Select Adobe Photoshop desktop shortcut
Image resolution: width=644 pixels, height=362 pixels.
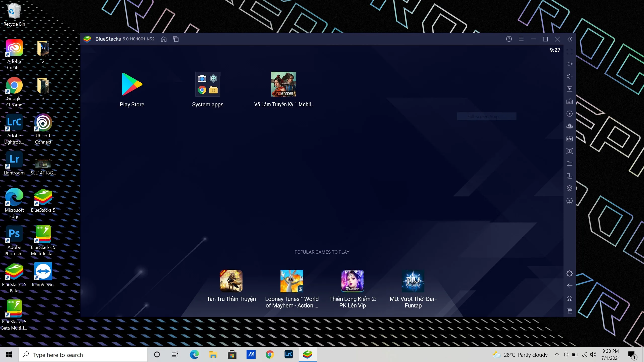[x=14, y=241]
